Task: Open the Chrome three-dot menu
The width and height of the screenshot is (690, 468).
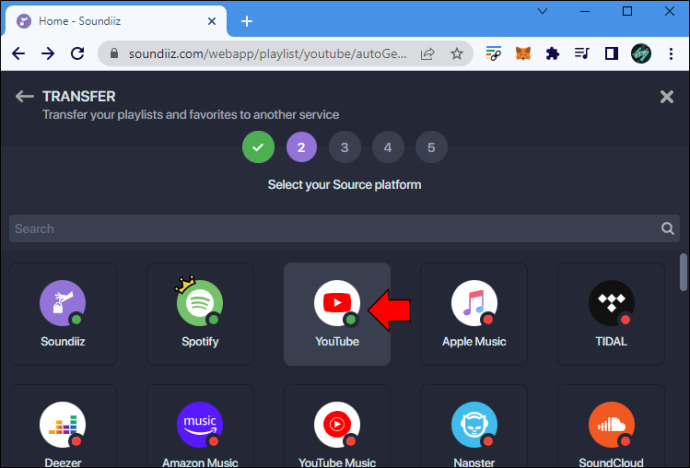Action: [671, 54]
